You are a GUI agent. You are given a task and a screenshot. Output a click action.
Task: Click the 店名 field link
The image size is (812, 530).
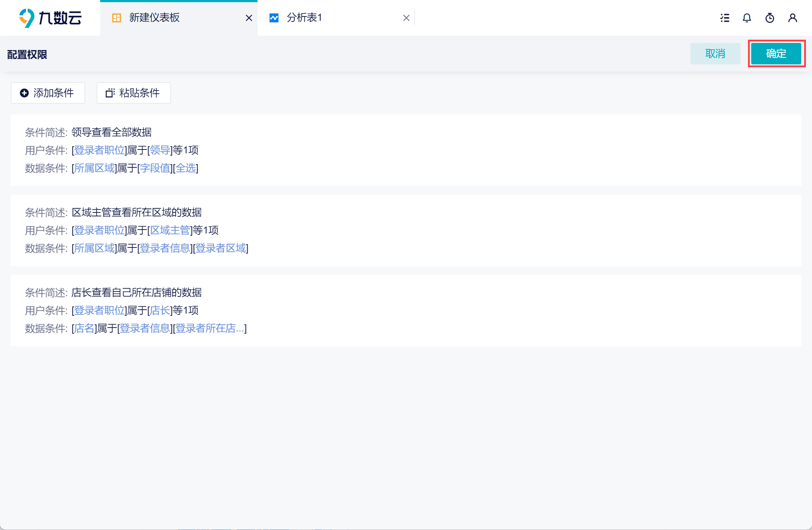tap(84, 328)
